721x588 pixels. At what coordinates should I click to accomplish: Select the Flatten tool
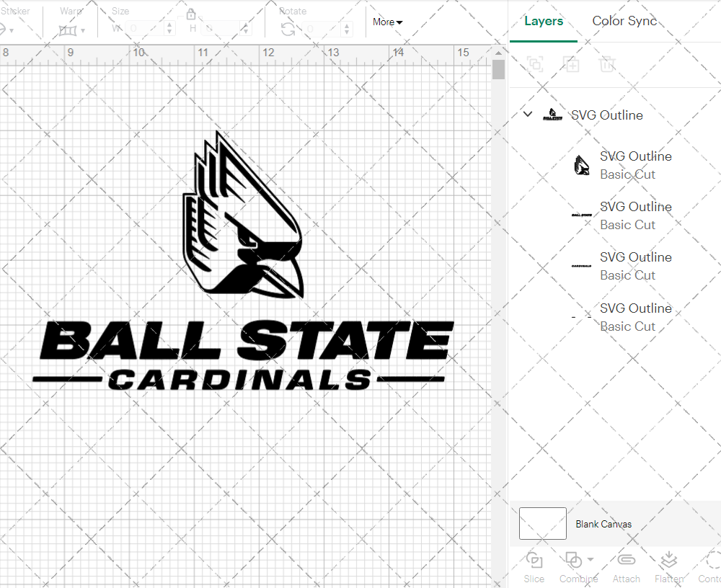tap(668, 566)
